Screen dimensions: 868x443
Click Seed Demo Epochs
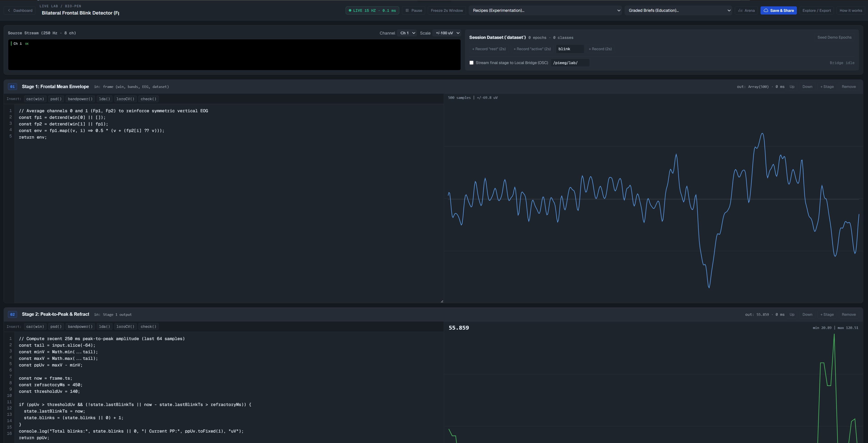click(x=834, y=37)
